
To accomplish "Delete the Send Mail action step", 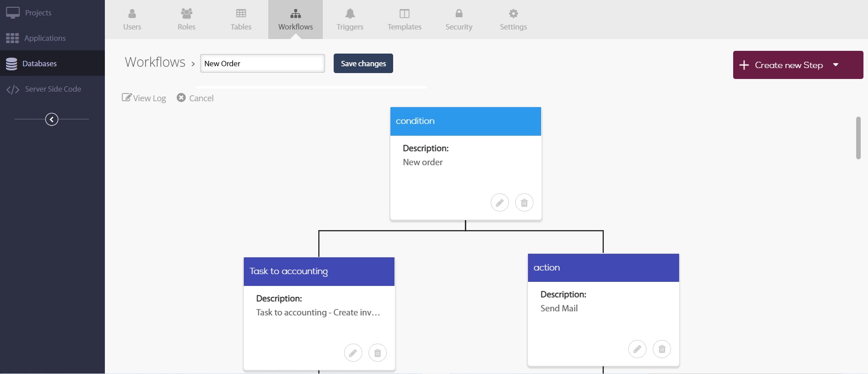I will click(x=661, y=349).
